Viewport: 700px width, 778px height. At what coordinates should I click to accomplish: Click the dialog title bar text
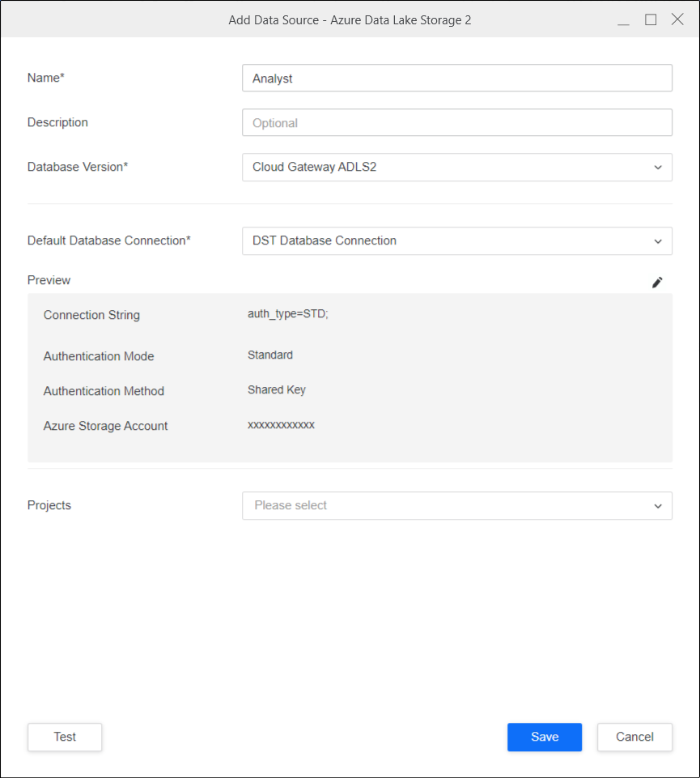click(x=350, y=20)
